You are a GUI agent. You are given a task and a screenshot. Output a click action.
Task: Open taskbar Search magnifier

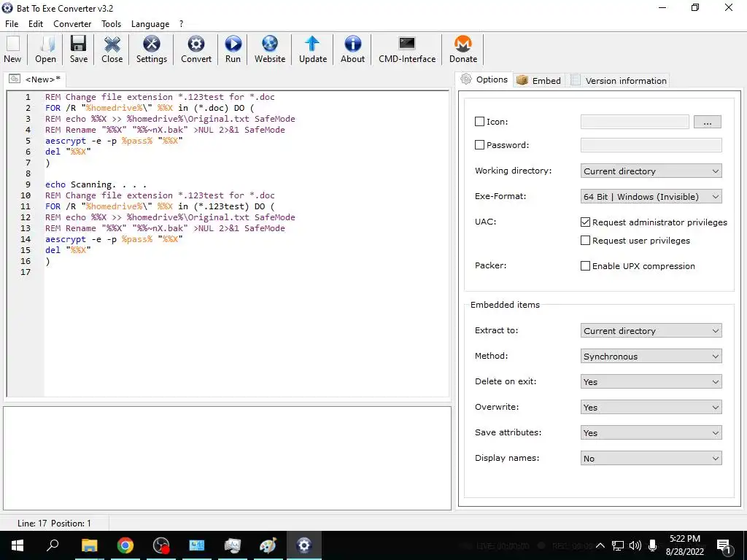pos(53,545)
